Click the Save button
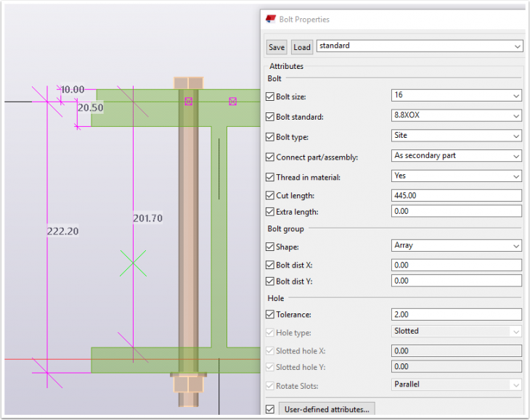The image size is (530, 420). pyautogui.click(x=277, y=47)
